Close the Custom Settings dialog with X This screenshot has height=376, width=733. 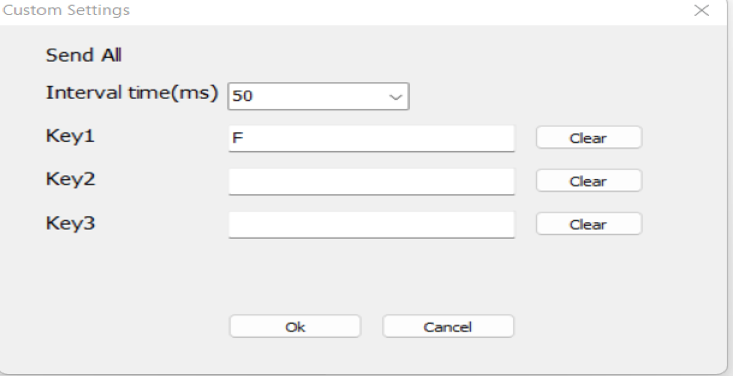pos(701,10)
